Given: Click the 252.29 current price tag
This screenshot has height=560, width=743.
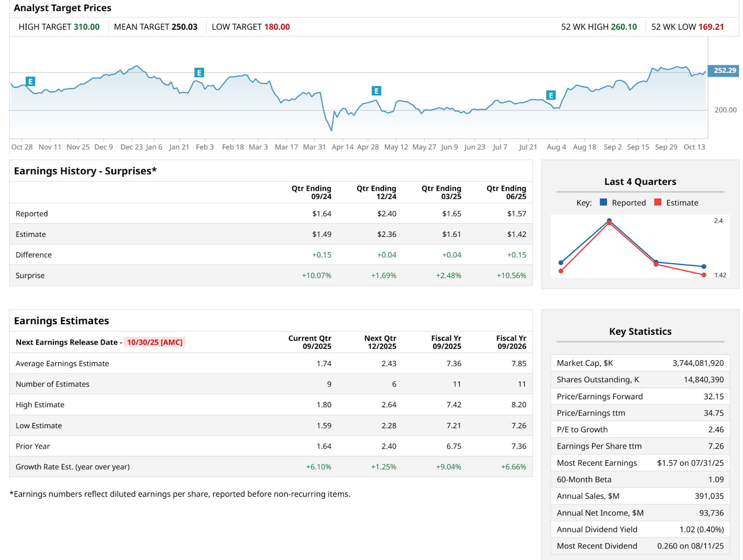Looking at the screenshot, I should 723,71.
